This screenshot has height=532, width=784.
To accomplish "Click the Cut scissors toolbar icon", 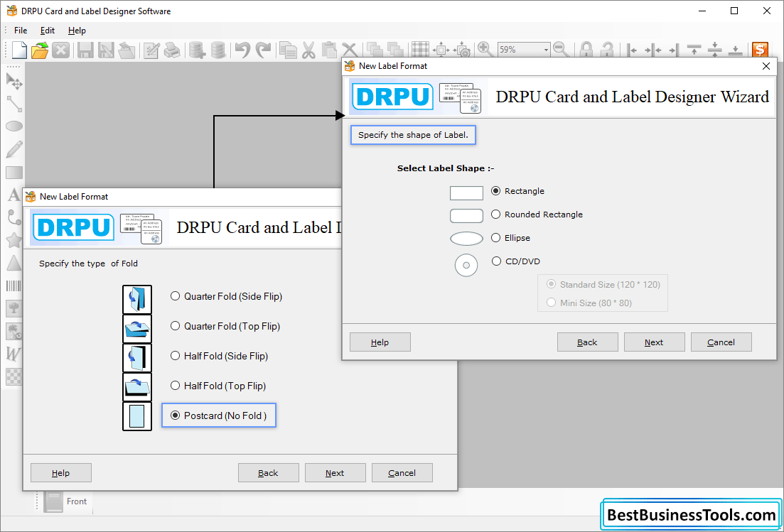I will tap(308, 50).
